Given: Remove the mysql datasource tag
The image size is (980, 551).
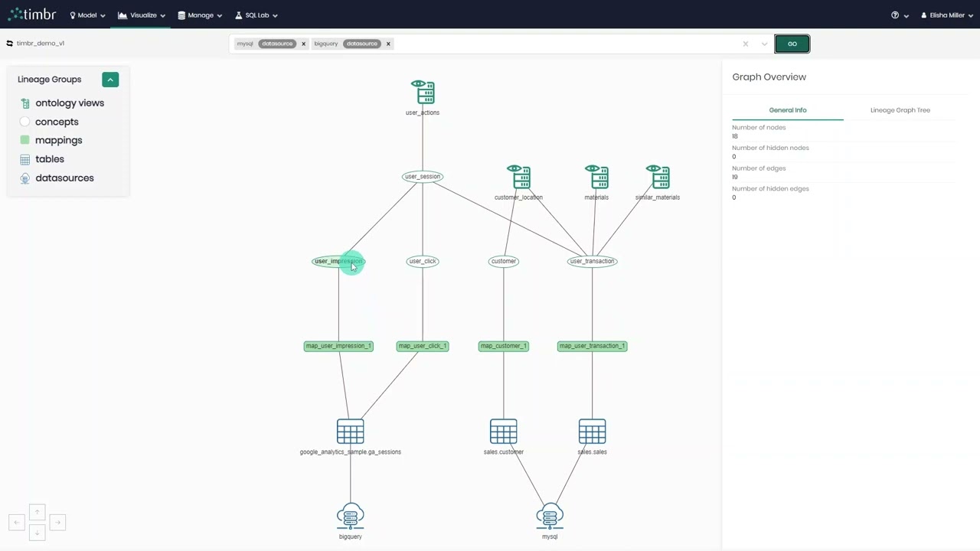Looking at the screenshot, I should click(303, 44).
